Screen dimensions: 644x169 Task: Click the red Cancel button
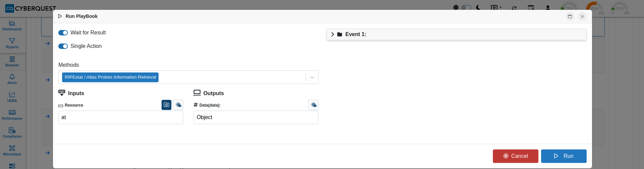point(515,156)
